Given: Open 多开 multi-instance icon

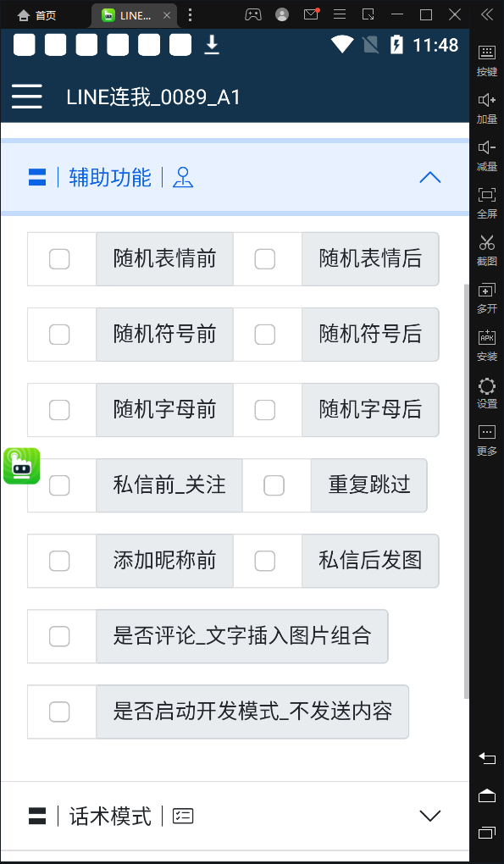Looking at the screenshot, I should (487, 297).
